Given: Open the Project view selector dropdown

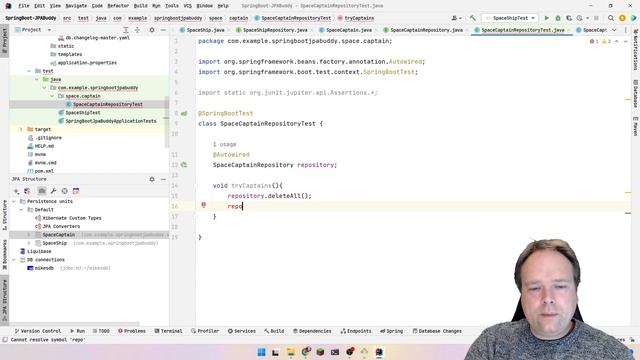Looking at the screenshot, I should 33,30.
